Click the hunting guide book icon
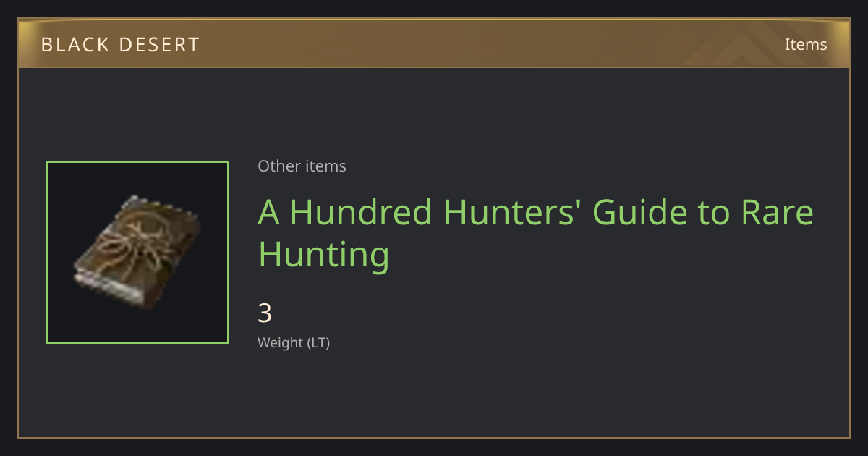The image size is (868, 456). pyautogui.click(x=136, y=252)
